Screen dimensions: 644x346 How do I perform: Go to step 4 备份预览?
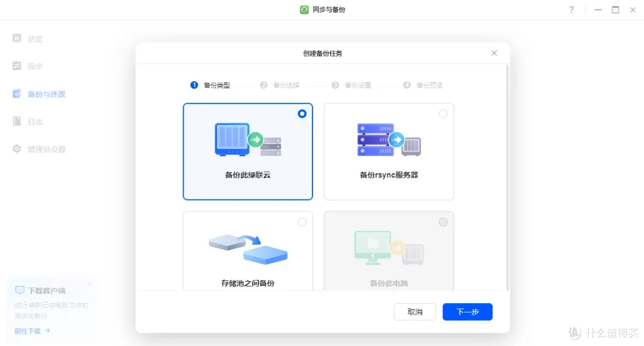coord(423,85)
